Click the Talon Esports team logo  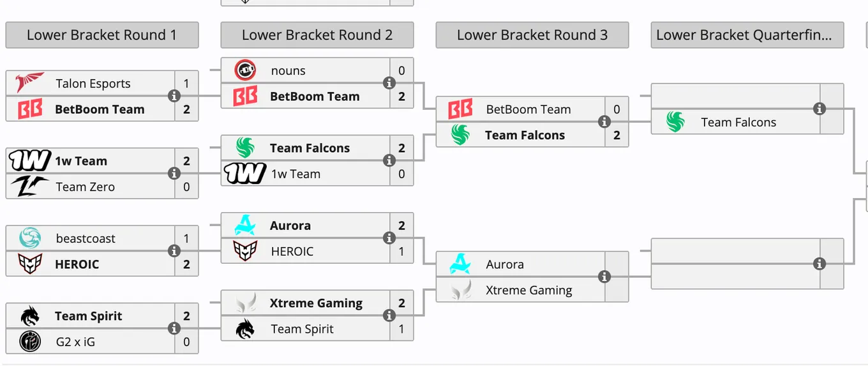tap(30, 83)
